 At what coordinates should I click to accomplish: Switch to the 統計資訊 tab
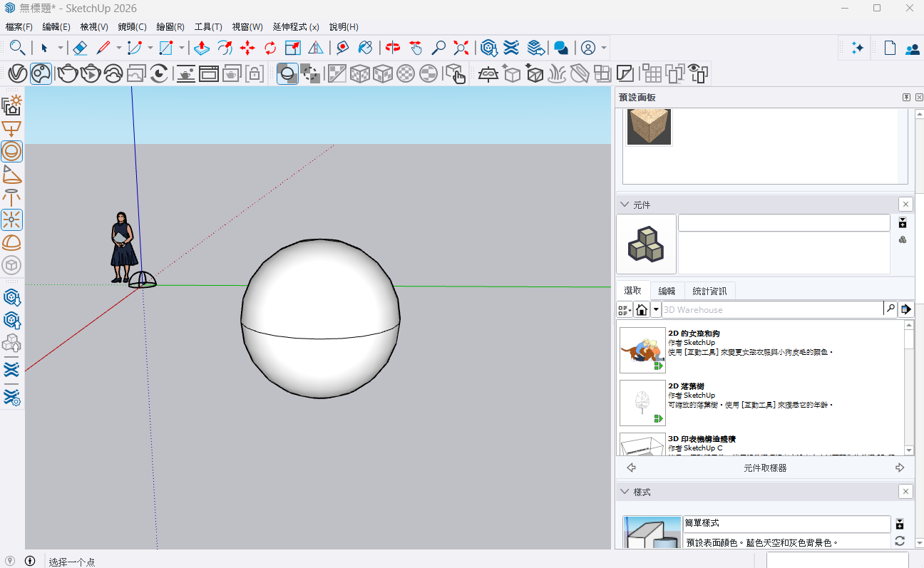pyautogui.click(x=709, y=291)
